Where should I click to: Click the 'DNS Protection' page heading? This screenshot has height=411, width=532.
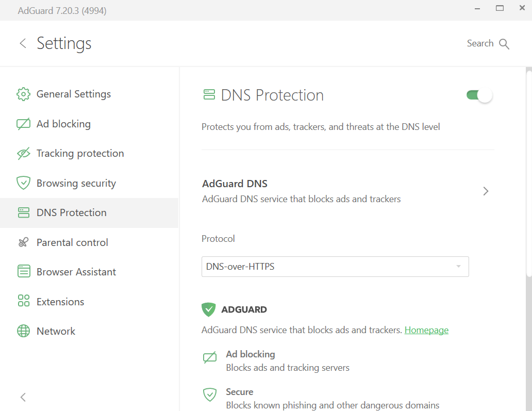(272, 95)
